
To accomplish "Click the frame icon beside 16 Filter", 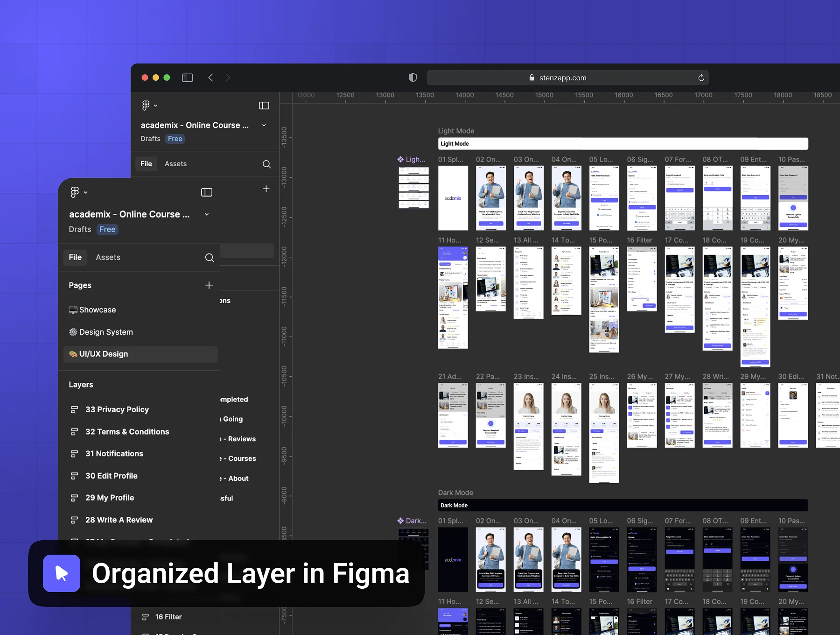I will (x=146, y=617).
